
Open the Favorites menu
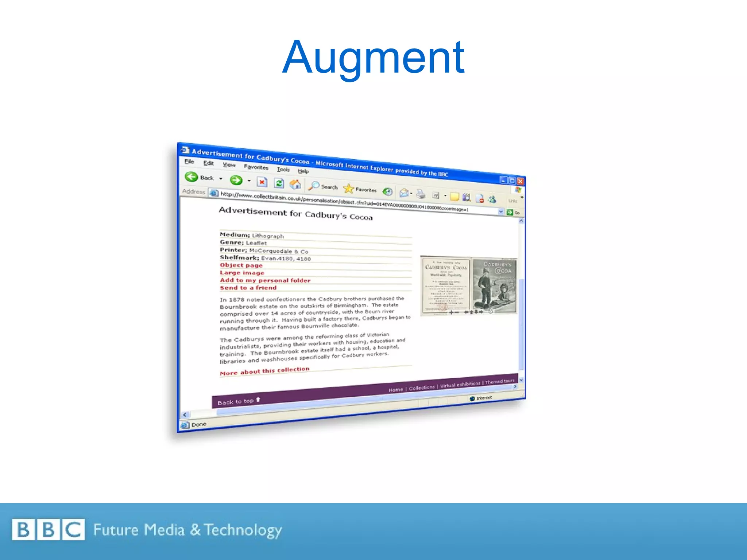tap(256, 167)
